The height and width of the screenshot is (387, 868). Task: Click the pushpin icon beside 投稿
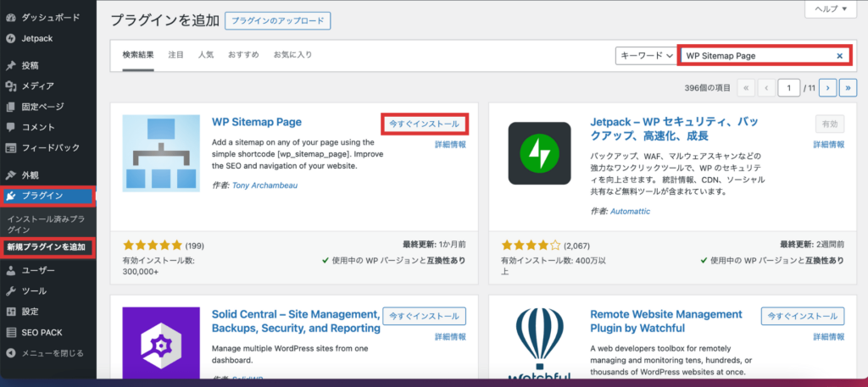click(x=10, y=66)
